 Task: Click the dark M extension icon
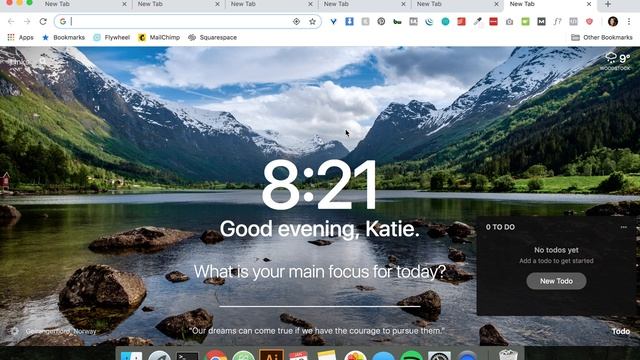click(x=541, y=22)
